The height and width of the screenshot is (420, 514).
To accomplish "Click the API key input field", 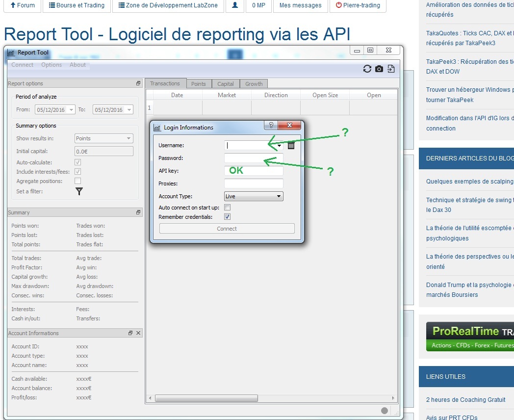I will click(x=254, y=171).
